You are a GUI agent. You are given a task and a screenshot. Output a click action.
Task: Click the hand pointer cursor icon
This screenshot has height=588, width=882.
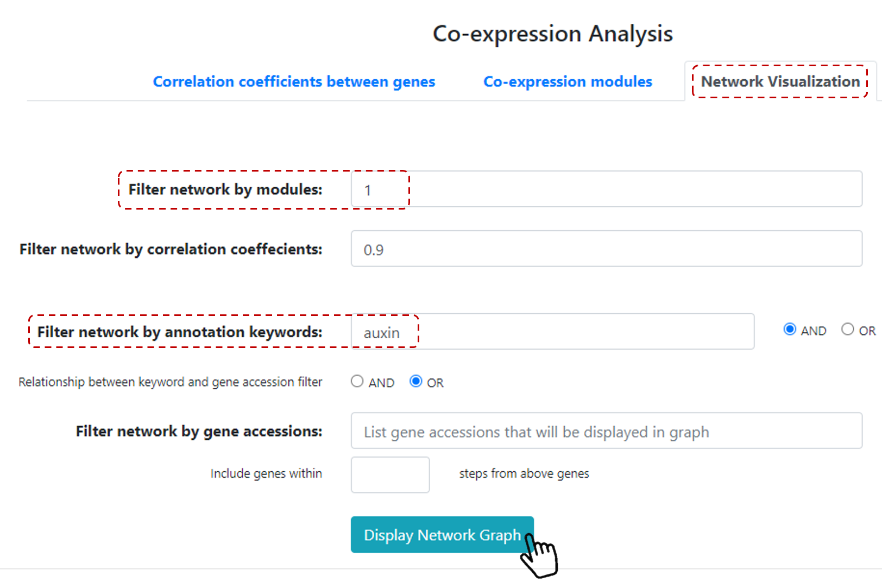pos(540,556)
